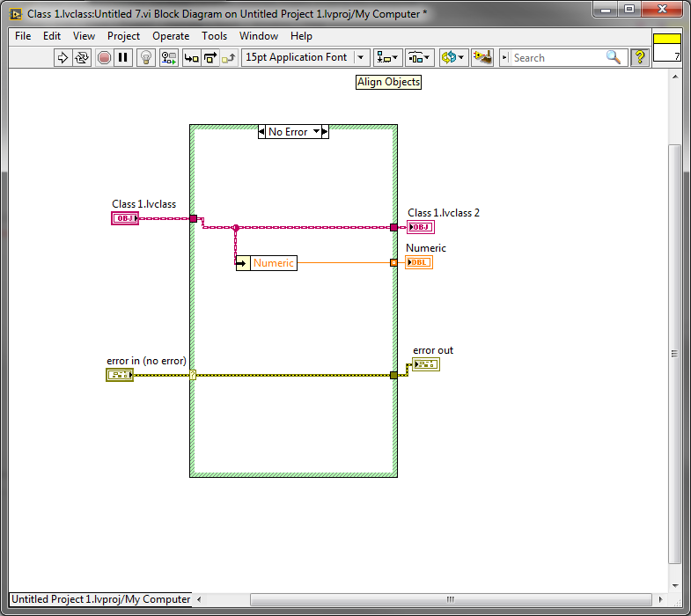The height and width of the screenshot is (616, 691).
Task: Expand the Distribute Objects dropdown
Action: click(418, 57)
